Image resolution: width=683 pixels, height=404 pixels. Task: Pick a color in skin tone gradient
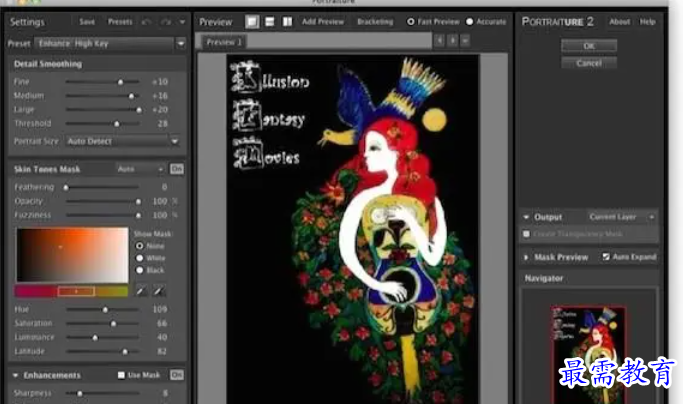72,255
